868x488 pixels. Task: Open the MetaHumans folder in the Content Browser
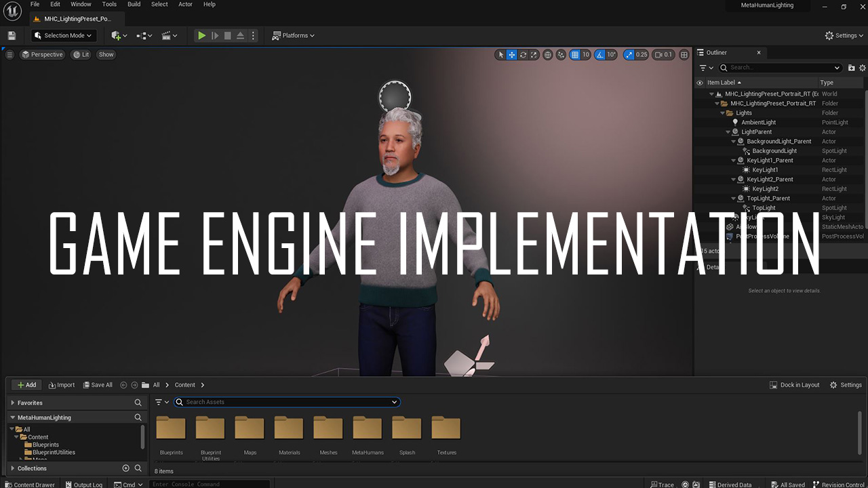368,428
